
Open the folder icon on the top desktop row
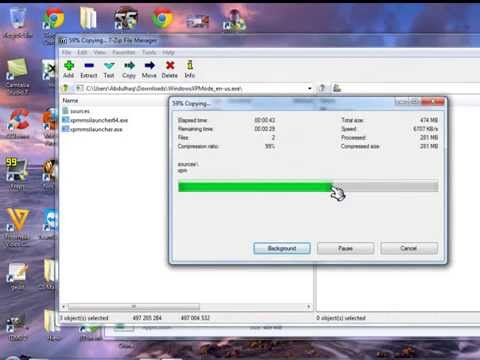(88, 18)
